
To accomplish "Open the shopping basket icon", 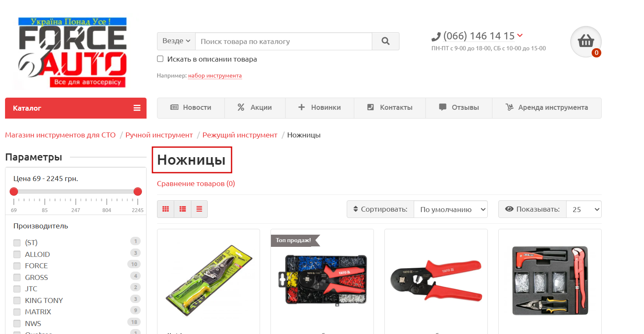I will [x=586, y=41].
